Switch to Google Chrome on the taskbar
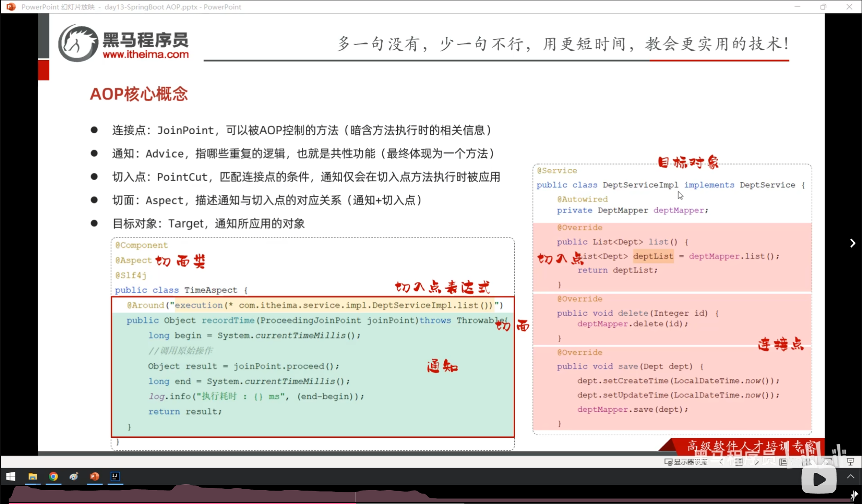The height and width of the screenshot is (504, 862). pos(53,477)
